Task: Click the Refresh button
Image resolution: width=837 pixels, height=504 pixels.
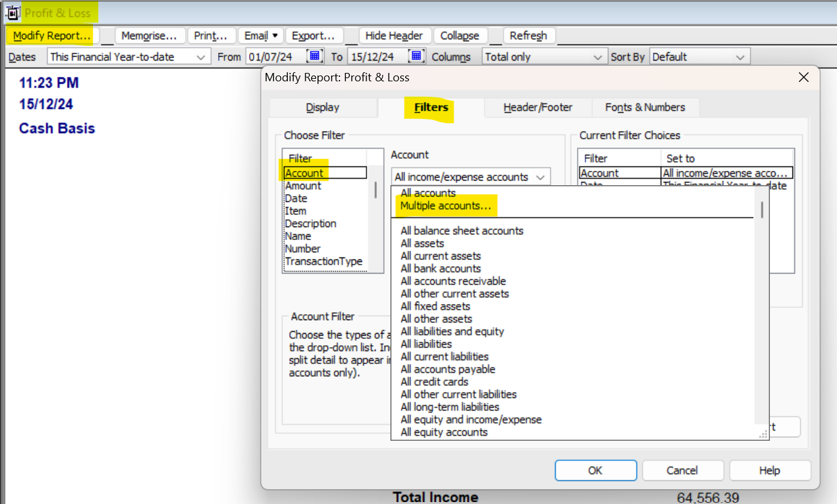Action: point(529,35)
